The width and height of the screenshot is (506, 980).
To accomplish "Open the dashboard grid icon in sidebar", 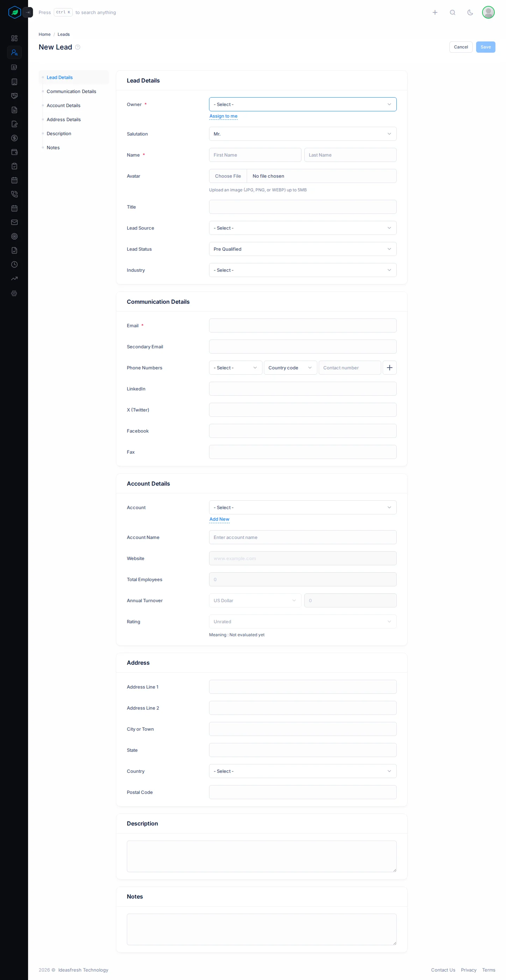I will [14, 38].
